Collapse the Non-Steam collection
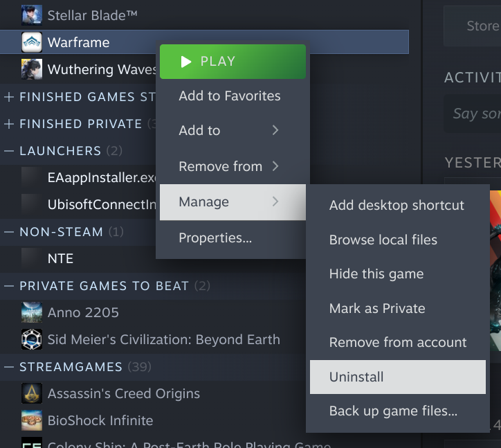501x448 pixels. (9, 232)
